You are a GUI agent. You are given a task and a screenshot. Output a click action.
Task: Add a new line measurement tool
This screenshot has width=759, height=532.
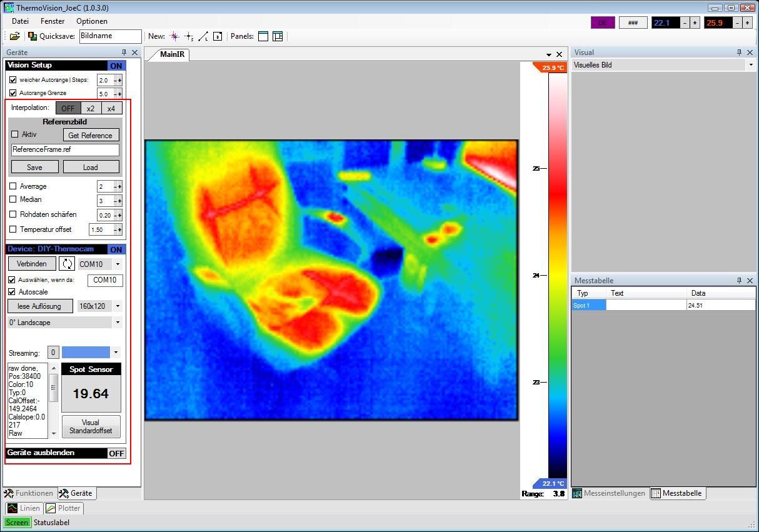pyautogui.click(x=203, y=36)
